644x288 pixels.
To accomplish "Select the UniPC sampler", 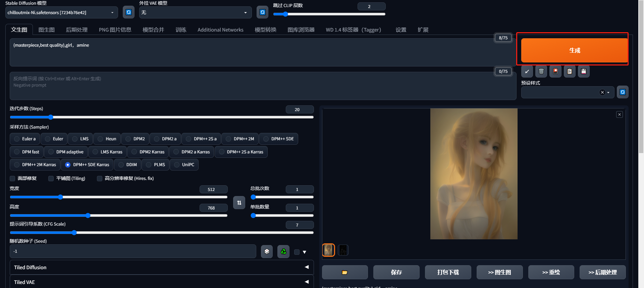I will coord(184,165).
